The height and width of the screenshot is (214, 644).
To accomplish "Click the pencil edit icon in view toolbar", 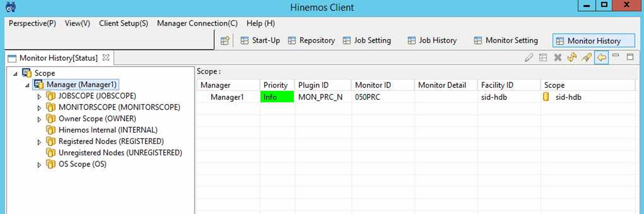I will [x=529, y=58].
